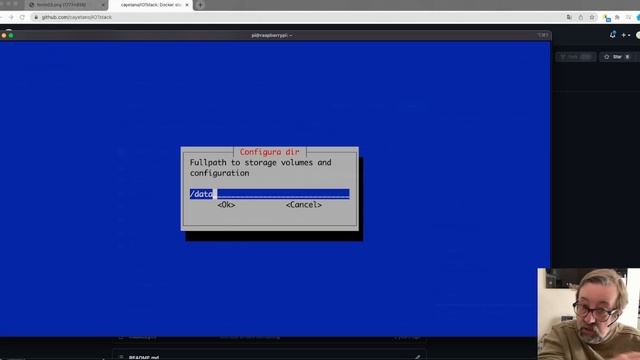Confirm the dialog with <Ok>
Screen dimensions: 640x360
[x=226, y=205]
